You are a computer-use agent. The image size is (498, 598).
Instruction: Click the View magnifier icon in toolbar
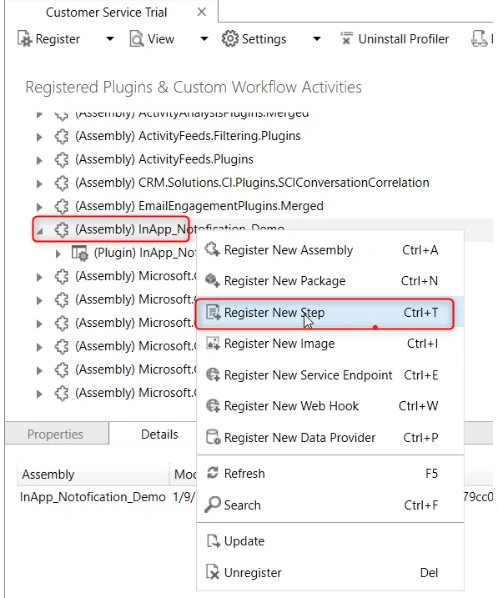click(137, 39)
